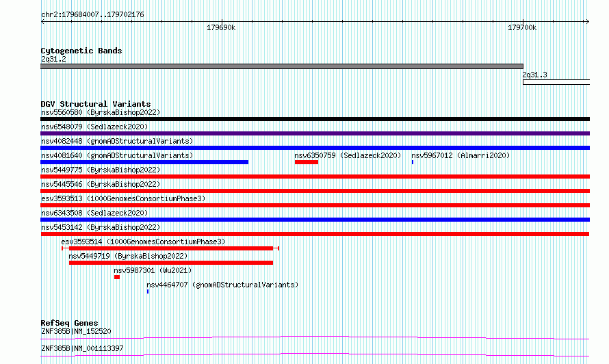Click the chr2:179684007..179702176 coordinate label
Image resolution: width=609 pixels, height=364 pixels.
pyautogui.click(x=92, y=15)
